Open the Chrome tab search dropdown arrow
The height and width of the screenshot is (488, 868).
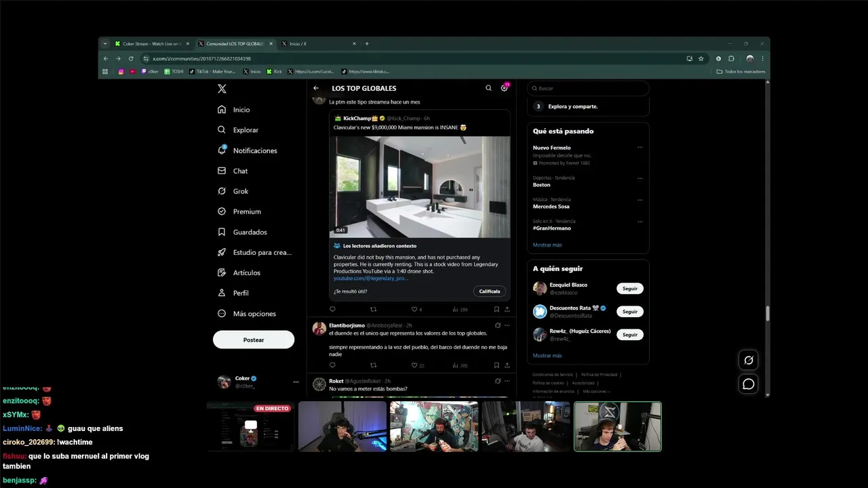coord(105,43)
